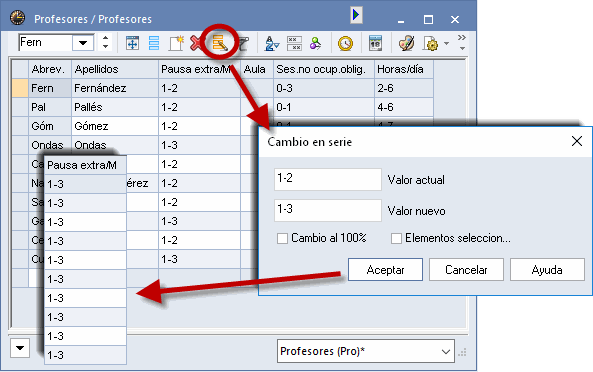
Task: Select the Gómez surname cell
Action: point(115,126)
